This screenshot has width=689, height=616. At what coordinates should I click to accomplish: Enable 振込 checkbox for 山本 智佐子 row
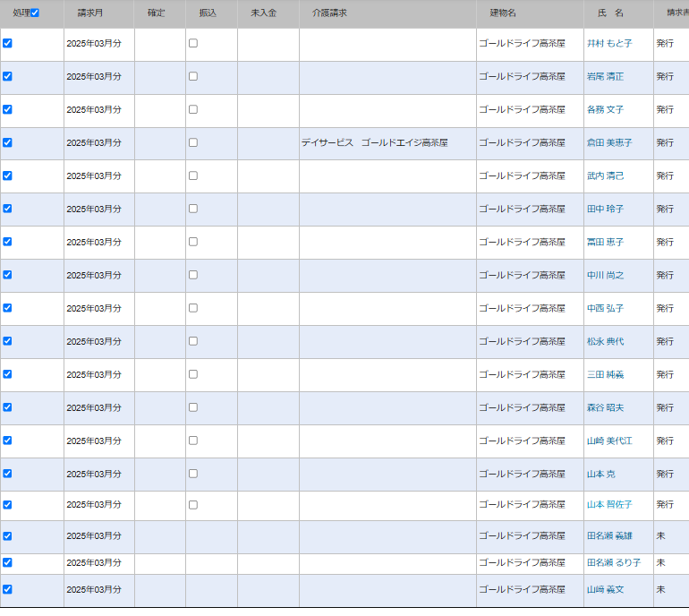192,505
